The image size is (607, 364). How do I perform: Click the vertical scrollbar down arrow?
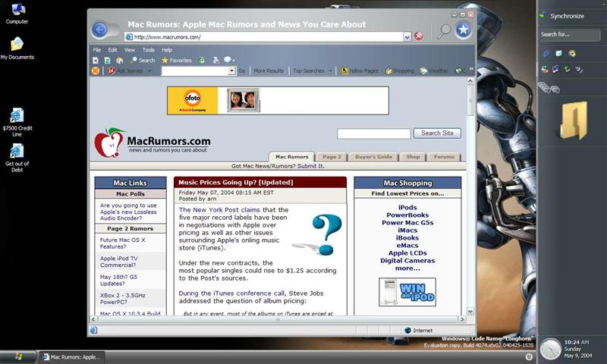coord(470,311)
